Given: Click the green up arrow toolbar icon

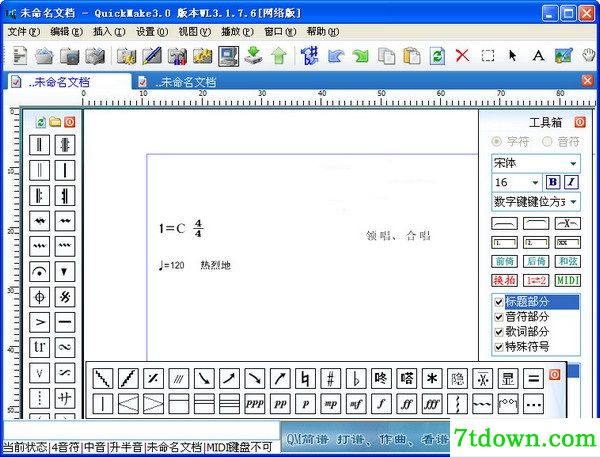Looking at the screenshot, I should pos(279,56).
